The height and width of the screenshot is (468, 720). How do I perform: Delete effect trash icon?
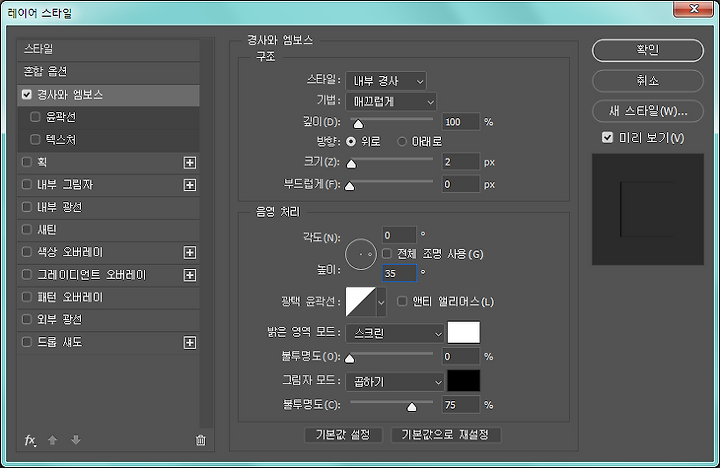click(x=201, y=440)
